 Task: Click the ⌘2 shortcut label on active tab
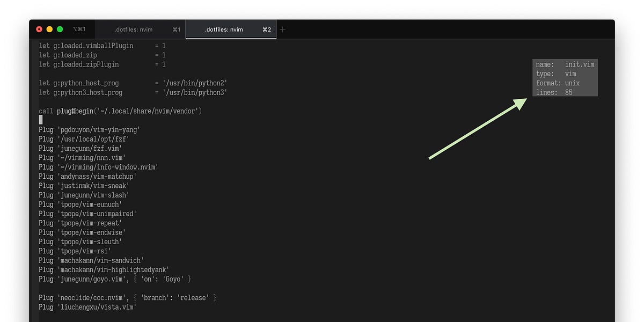[267, 30]
